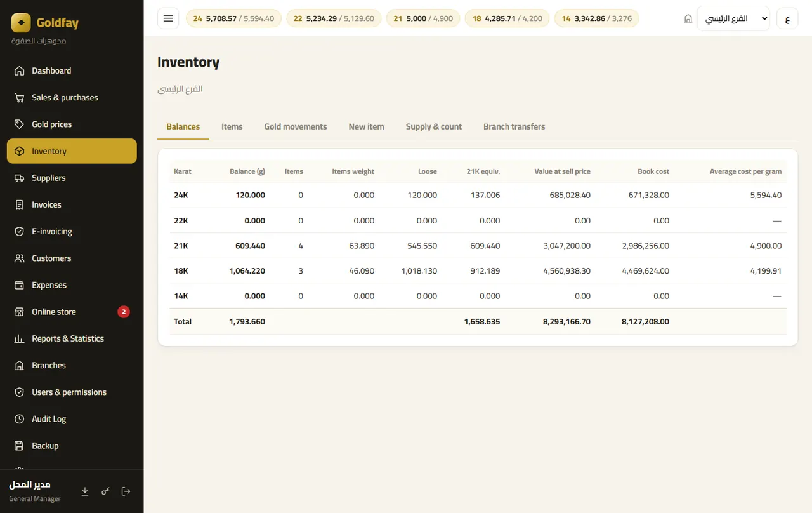Open the Items tab

[x=232, y=126]
